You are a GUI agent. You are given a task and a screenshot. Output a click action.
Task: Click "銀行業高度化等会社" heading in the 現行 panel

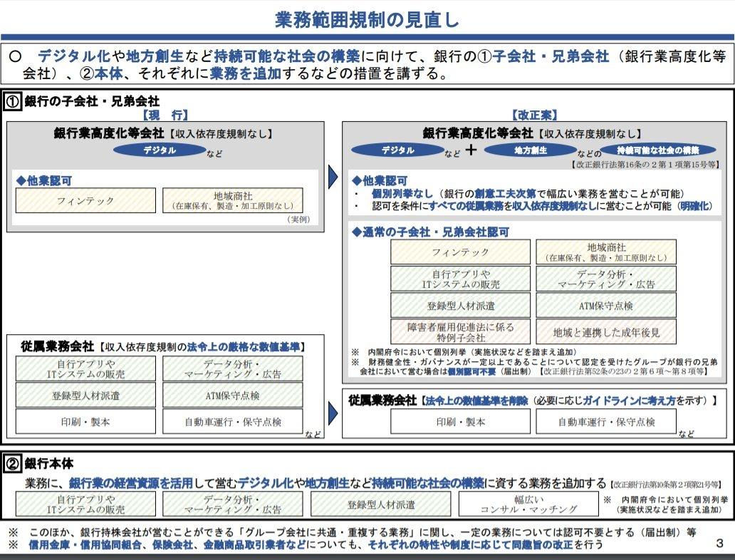pyautogui.click(x=163, y=133)
